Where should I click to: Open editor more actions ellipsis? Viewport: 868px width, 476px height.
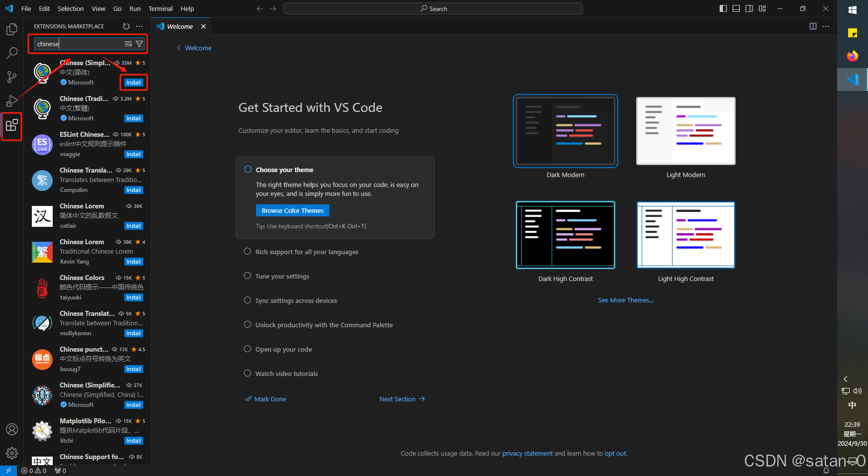826,26
